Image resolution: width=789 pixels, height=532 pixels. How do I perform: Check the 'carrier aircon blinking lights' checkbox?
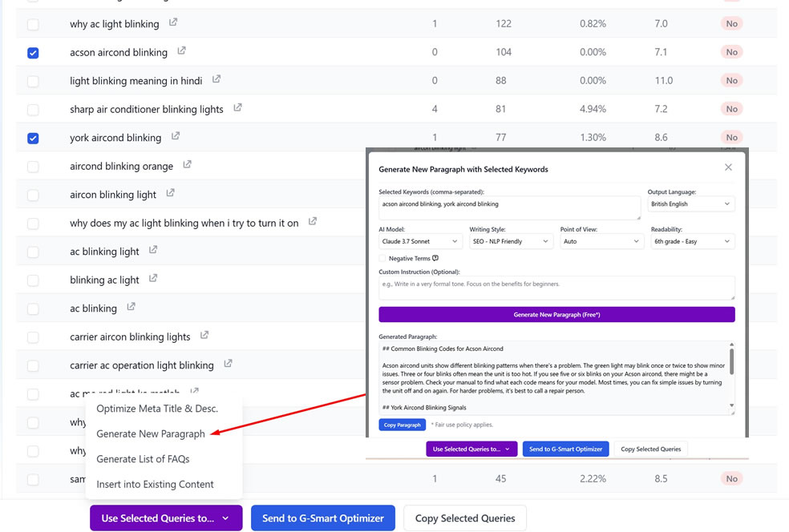(33, 337)
